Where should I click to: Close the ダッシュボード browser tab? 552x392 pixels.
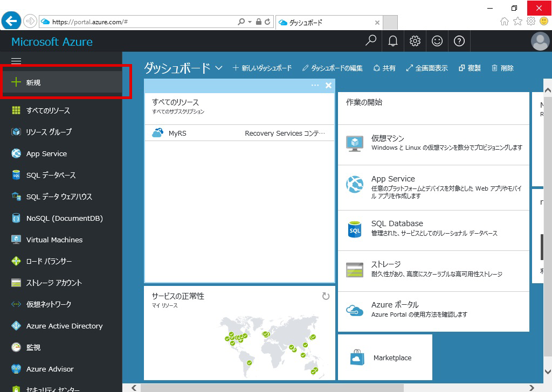[377, 23]
